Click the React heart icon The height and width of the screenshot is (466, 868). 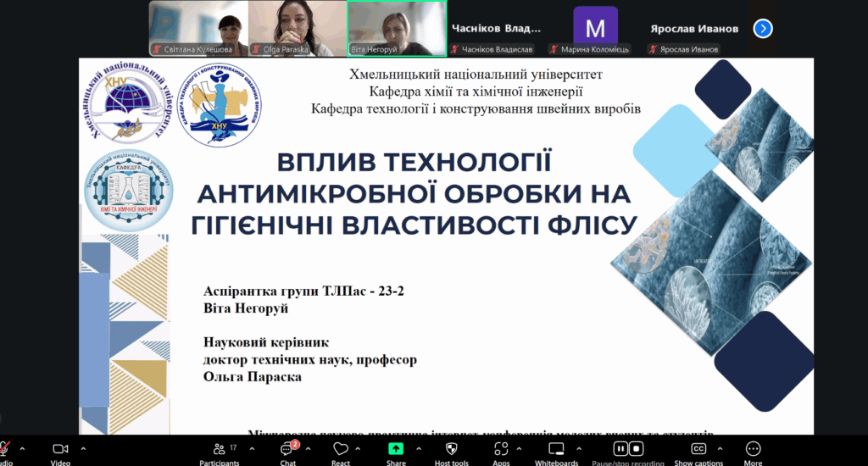tap(341, 449)
